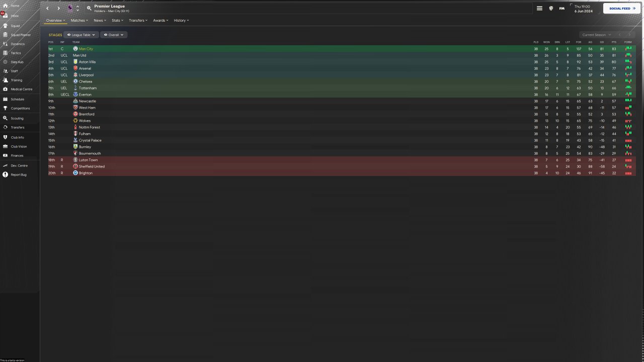Go to next season with the right arrow
The height and width of the screenshot is (362, 644).
(629, 35)
